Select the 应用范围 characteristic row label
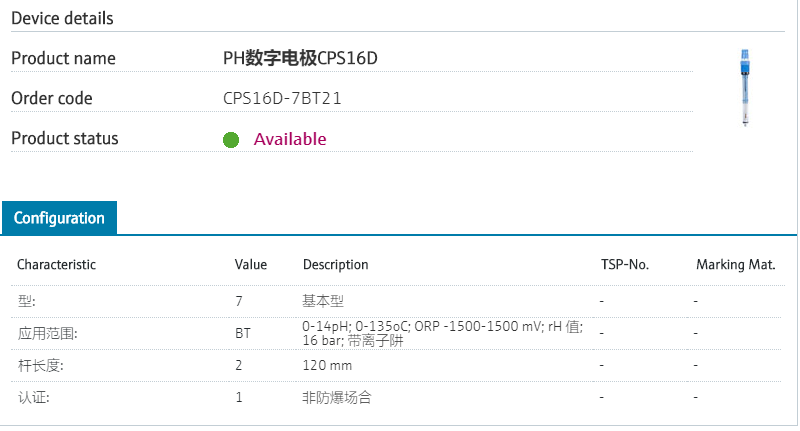Screen dimensions: 800x431 [x=47, y=333]
